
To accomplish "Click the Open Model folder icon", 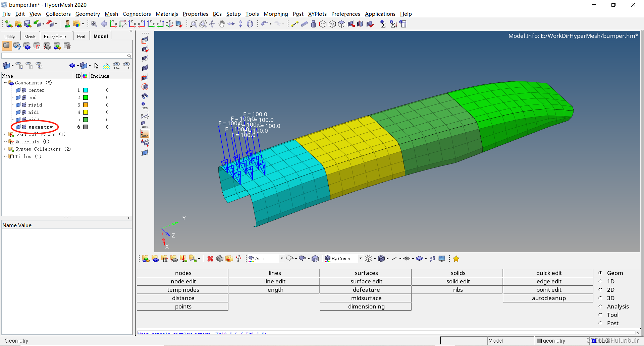I will point(18,24).
